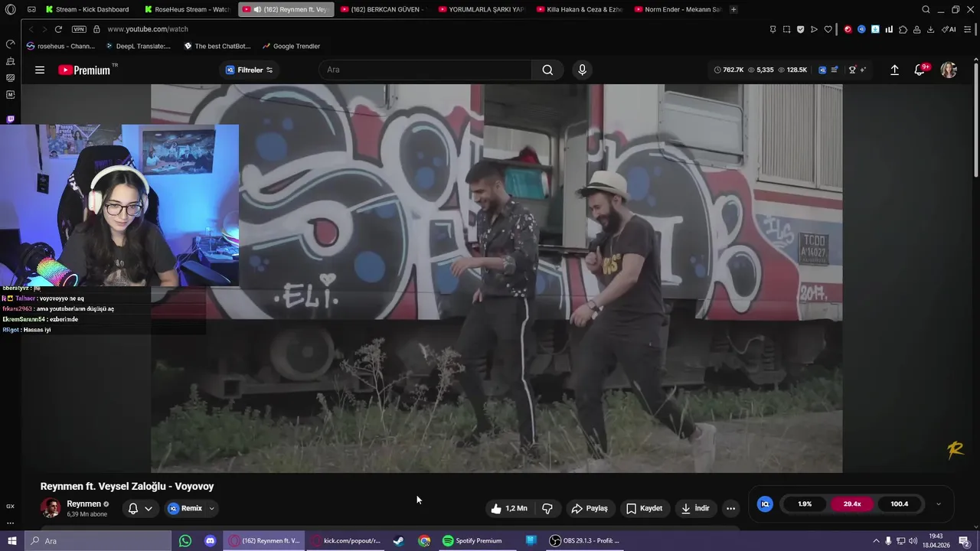Mute the Reynmen tab via speaker icon
The height and width of the screenshot is (551, 980).
coord(257,9)
